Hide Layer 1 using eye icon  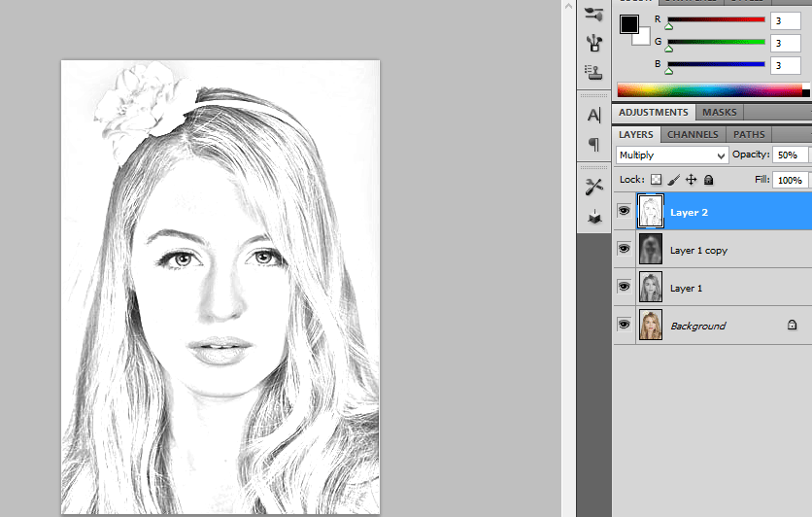pos(624,287)
